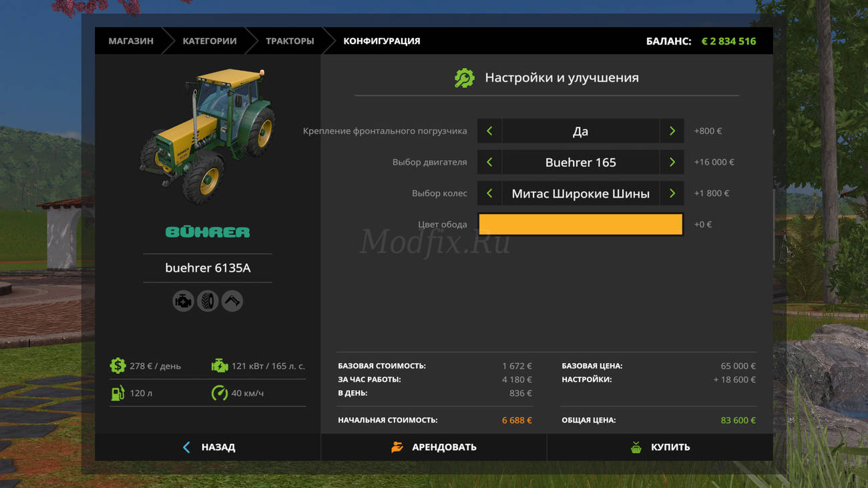Click the balance amount € 2 834 516
This screenshot has width=868, height=488.
tap(728, 41)
